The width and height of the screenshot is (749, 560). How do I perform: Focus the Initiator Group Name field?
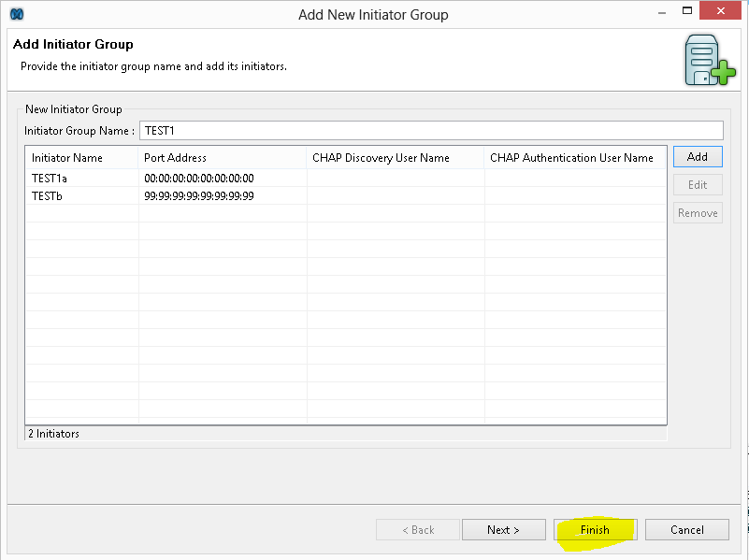pos(430,131)
